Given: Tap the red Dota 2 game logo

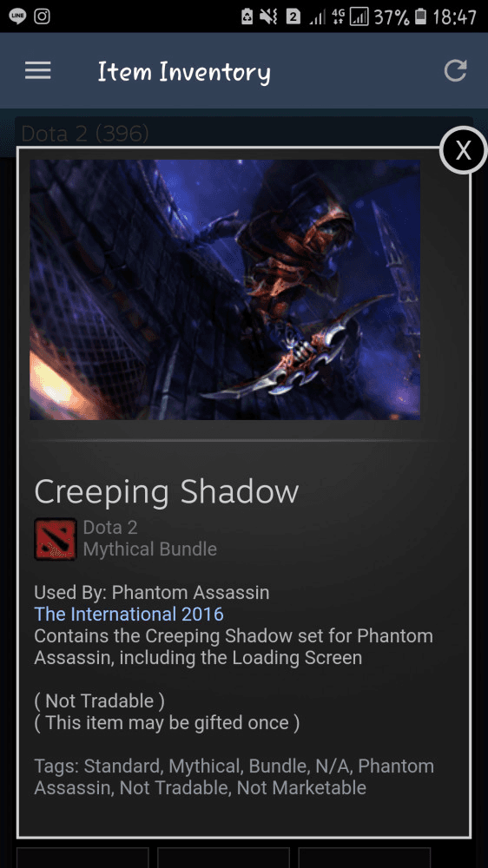Looking at the screenshot, I should point(56,539).
